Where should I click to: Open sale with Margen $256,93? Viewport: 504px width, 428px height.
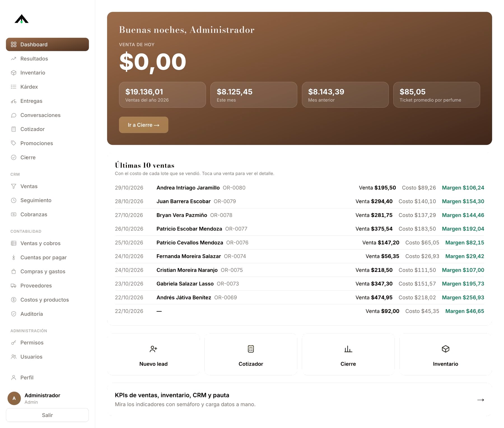click(299, 297)
